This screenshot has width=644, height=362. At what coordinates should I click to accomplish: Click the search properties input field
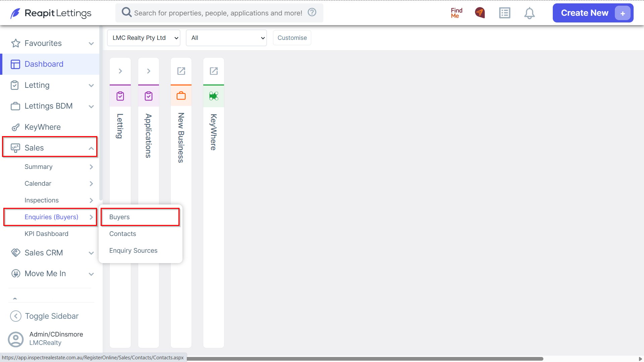pyautogui.click(x=218, y=13)
